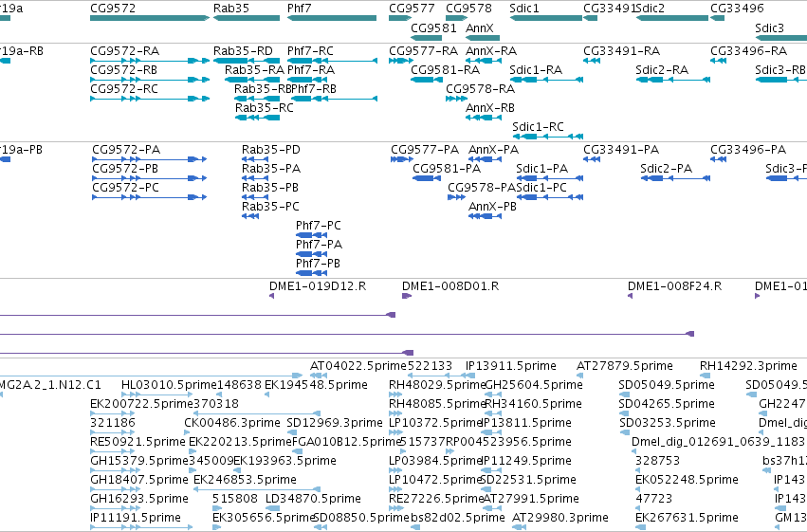Select the DME1-008D01.R marker label
The height and width of the screenshot is (532, 807).
click(450, 286)
